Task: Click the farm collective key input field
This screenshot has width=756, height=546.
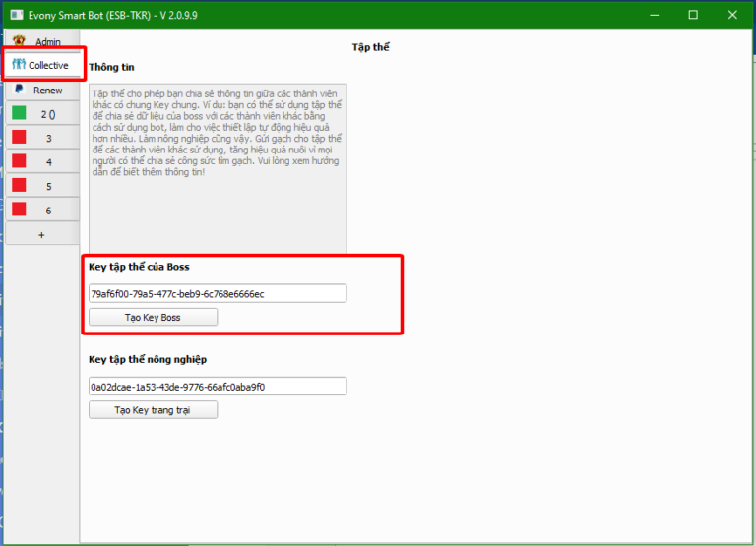Action: 217,387
